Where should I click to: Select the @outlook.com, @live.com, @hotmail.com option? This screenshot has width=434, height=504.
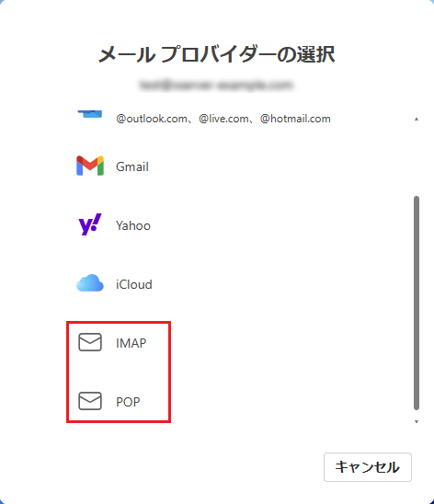pyautogui.click(x=223, y=119)
